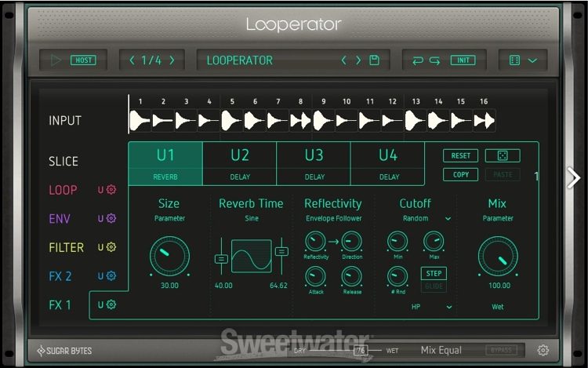Open global settings gear at bottom right
The height and width of the screenshot is (368, 588).
coord(543,351)
